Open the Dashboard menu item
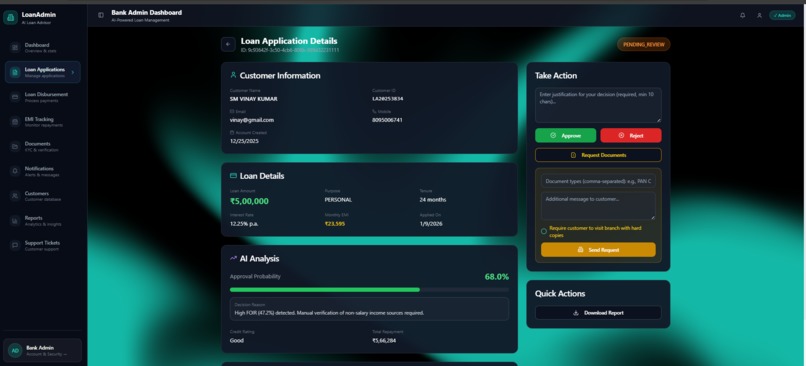This screenshot has height=366, width=806. click(43, 48)
